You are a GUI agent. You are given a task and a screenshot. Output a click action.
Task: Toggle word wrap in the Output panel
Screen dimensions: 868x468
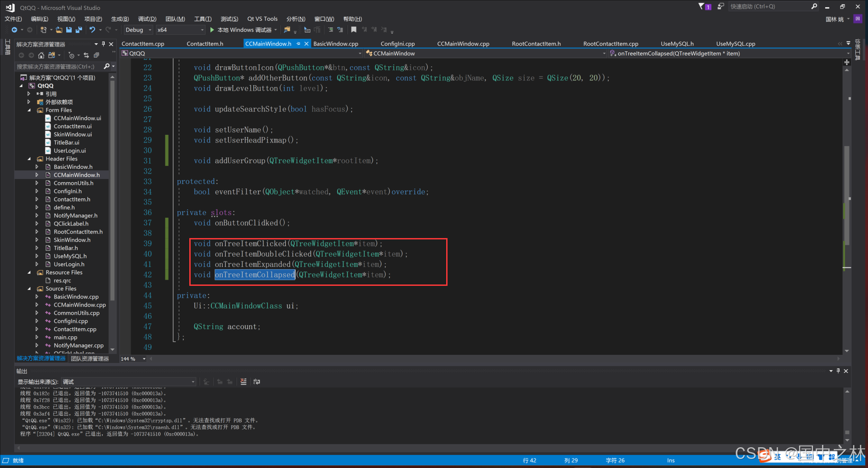(256, 382)
